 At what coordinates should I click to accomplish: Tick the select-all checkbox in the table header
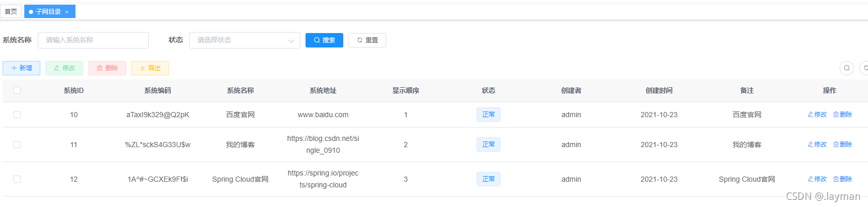pos(17,90)
